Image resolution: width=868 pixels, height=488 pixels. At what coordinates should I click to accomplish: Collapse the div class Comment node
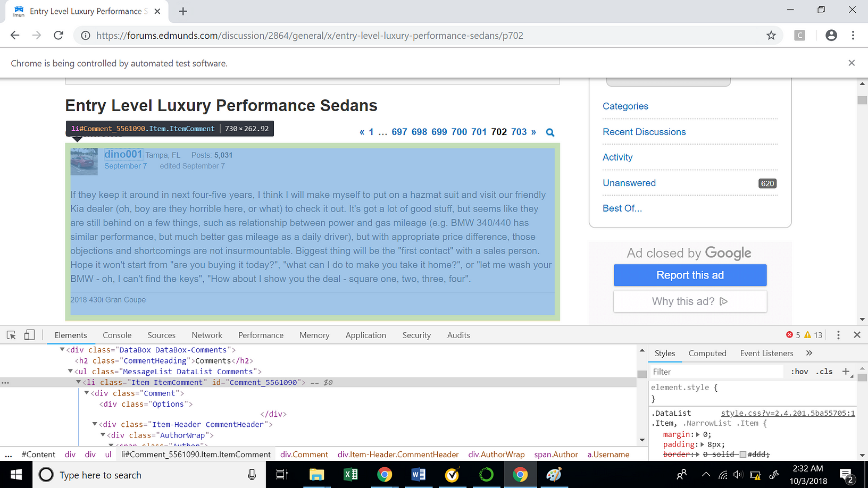(x=87, y=393)
